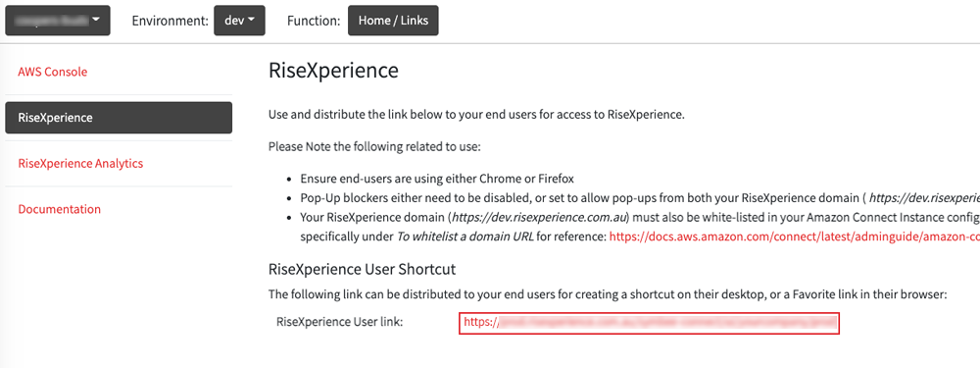Click the 'Function:' label
The width and height of the screenshot is (980, 368).
pyautogui.click(x=314, y=21)
